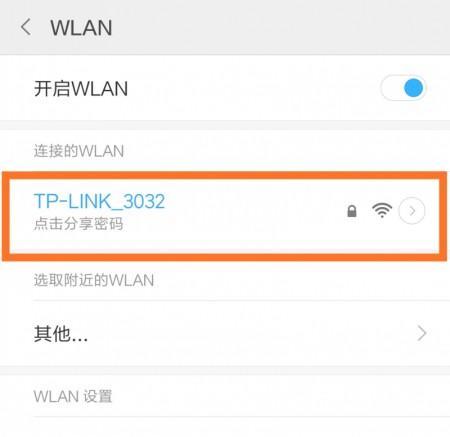Go back using the header arrow
Screen dimensions: 450x437
click(x=26, y=27)
